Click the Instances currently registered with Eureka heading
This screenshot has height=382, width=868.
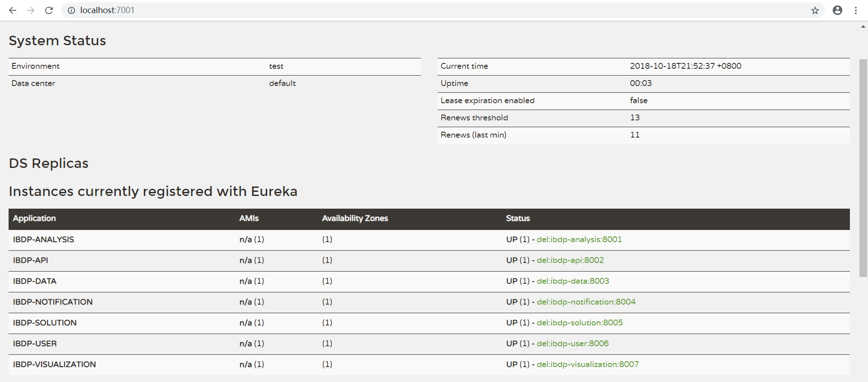pyautogui.click(x=153, y=191)
